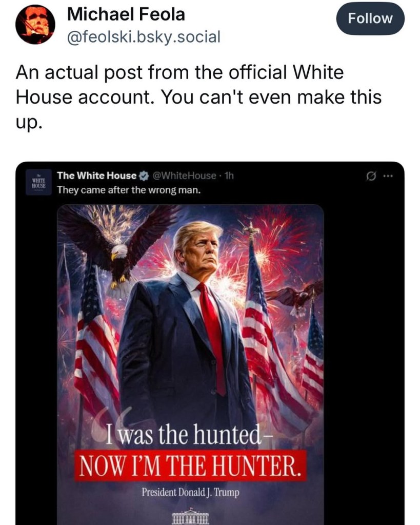Click the 'President Donald J. Trump' caption
420x525 pixels.
tap(191, 492)
